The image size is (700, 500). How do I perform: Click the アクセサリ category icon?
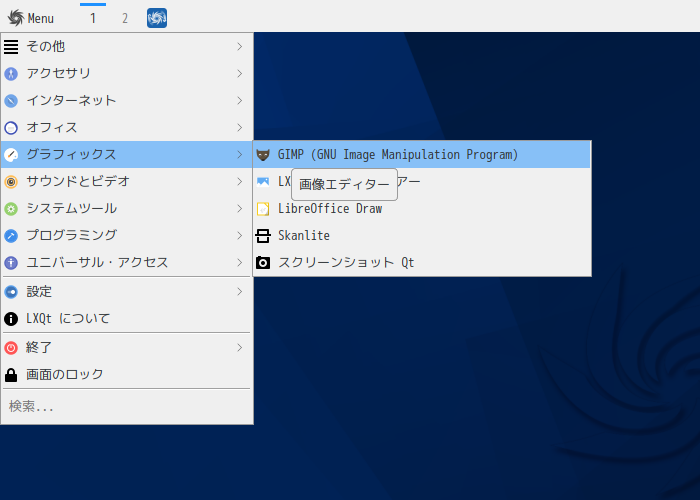(x=11, y=74)
